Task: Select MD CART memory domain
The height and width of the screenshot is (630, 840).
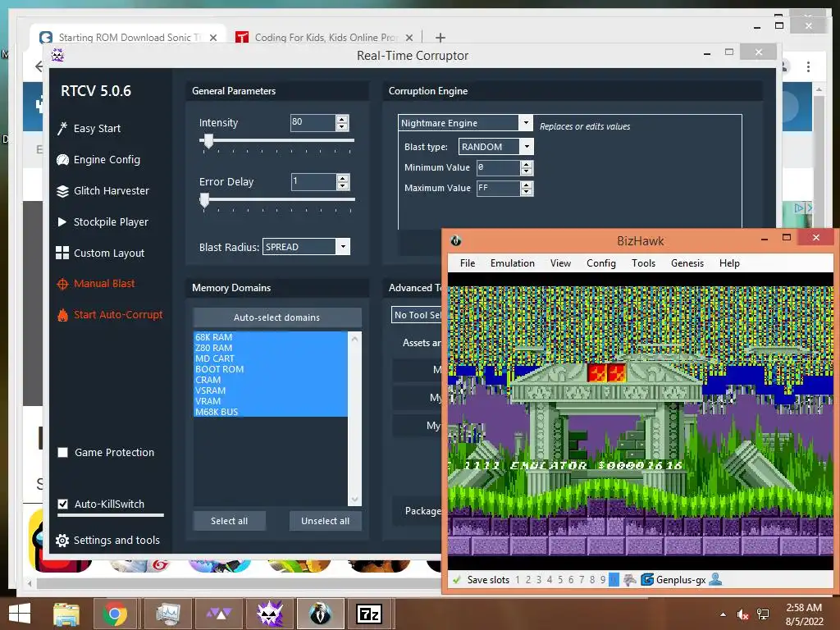Action: (x=271, y=358)
